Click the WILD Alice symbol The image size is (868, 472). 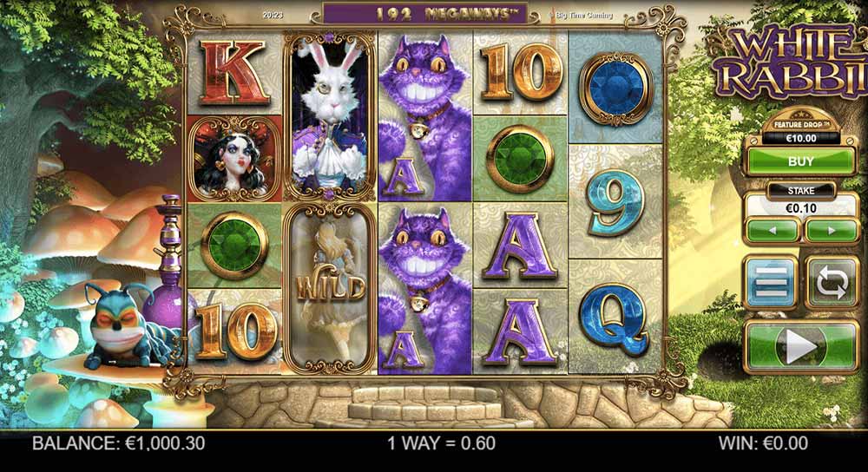point(330,288)
